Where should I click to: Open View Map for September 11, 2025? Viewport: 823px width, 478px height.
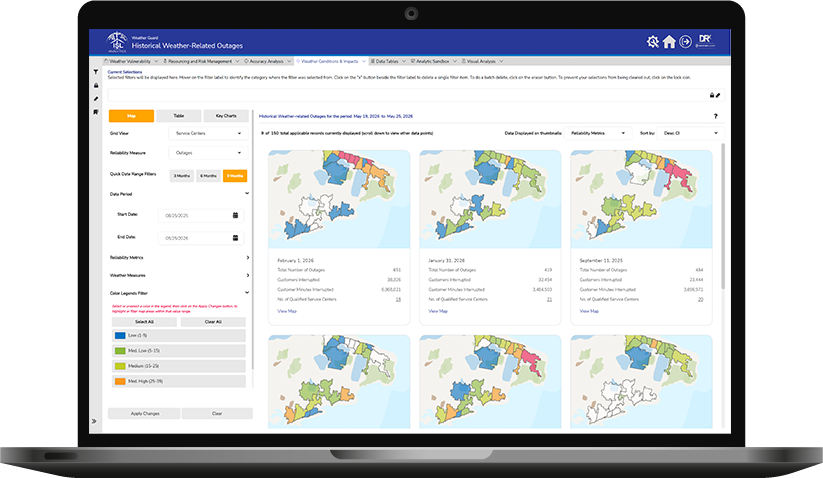pyautogui.click(x=589, y=311)
